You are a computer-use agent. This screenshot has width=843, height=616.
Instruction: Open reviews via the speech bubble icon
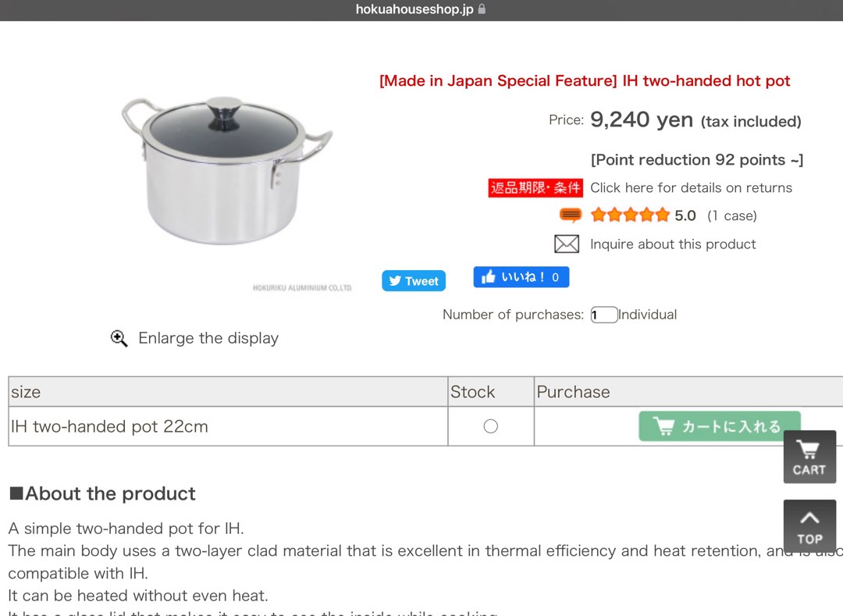571,215
